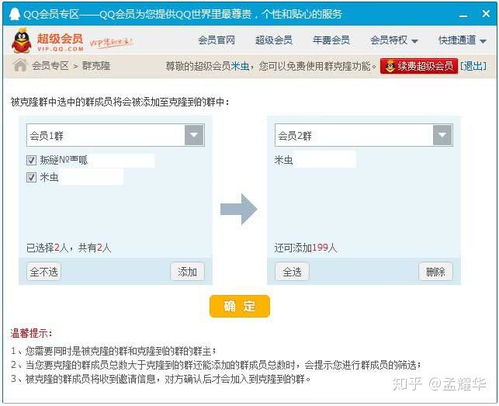Click the 会员专区 breadcrumb link
Image resolution: width=499 pixels, height=406 pixels.
click(50, 65)
